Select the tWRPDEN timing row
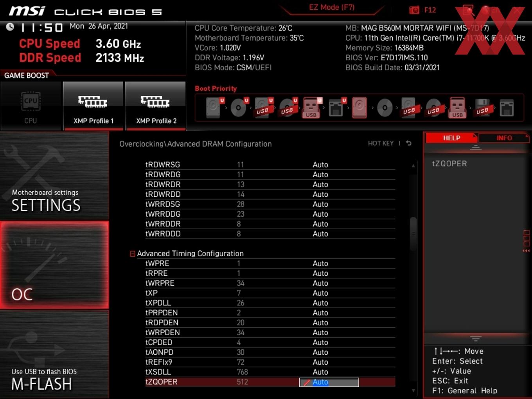The height and width of the screenshot is (399, 532). click(270, 332)
